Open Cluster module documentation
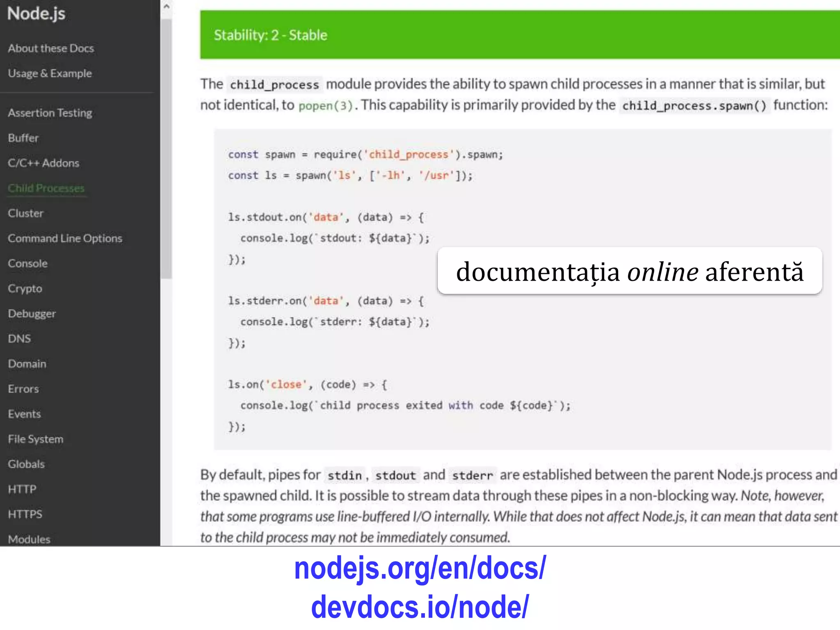Screen dimensions: 840x630 pos(25,213)
